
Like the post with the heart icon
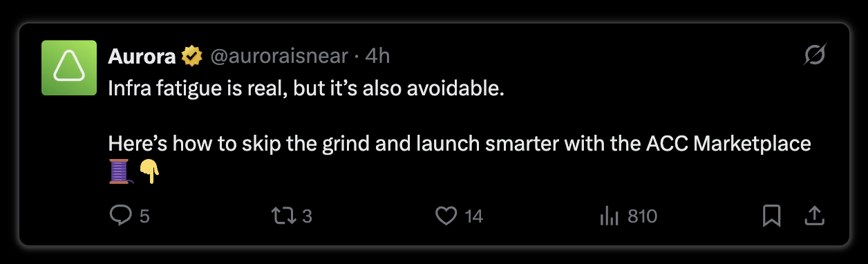446,216
